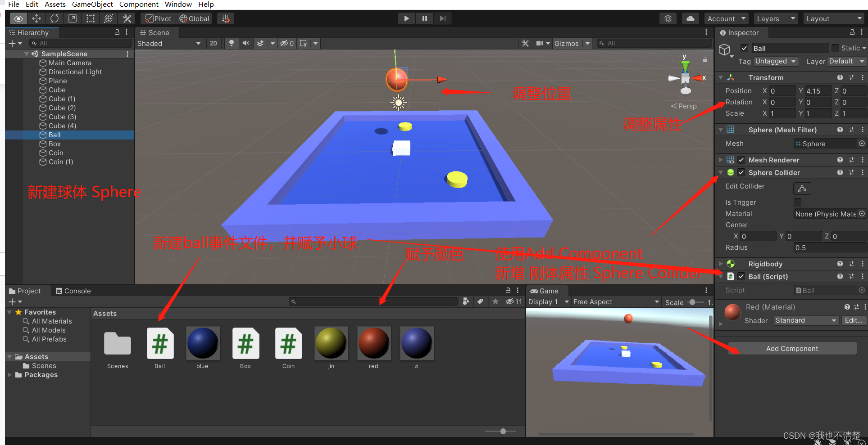Click the Step frame button
Image resolution: width=868 pixels, height=445 pixels.
443,18
